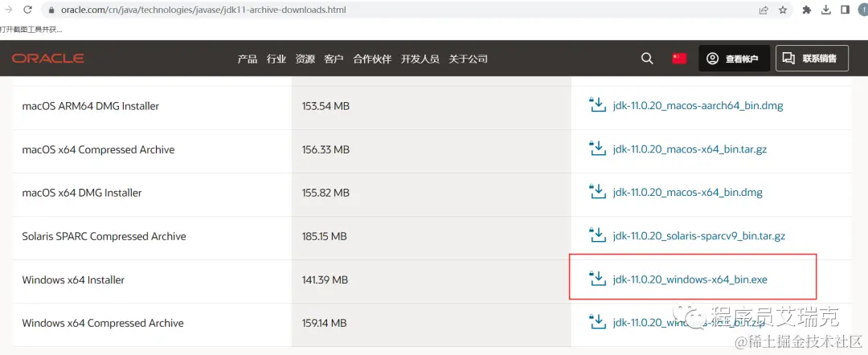Click the 查看帐户 button

click(734, 58)
